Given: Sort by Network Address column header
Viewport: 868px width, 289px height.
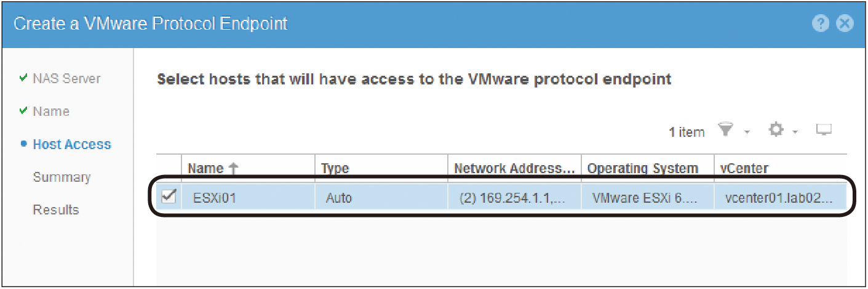Looking at the screenshot, I should pyautogui.click(x=514, y=169).
